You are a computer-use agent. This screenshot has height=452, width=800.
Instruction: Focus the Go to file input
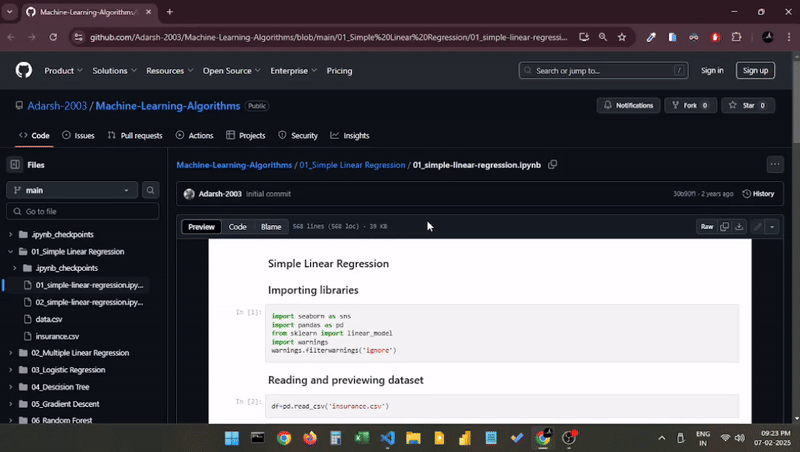(83, 211)
